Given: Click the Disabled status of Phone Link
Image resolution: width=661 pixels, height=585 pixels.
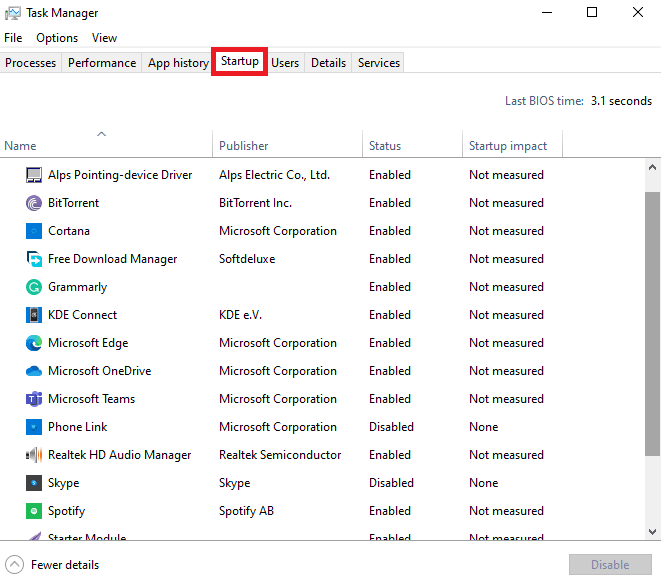Looking at the screenshot, I should click(x=391, y=427).
